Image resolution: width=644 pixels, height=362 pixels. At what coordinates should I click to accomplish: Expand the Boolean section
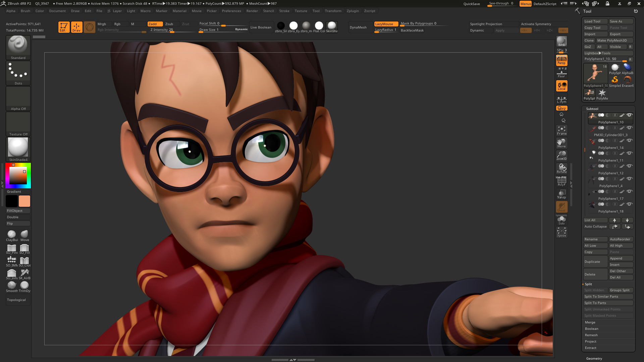coord(591,328)
